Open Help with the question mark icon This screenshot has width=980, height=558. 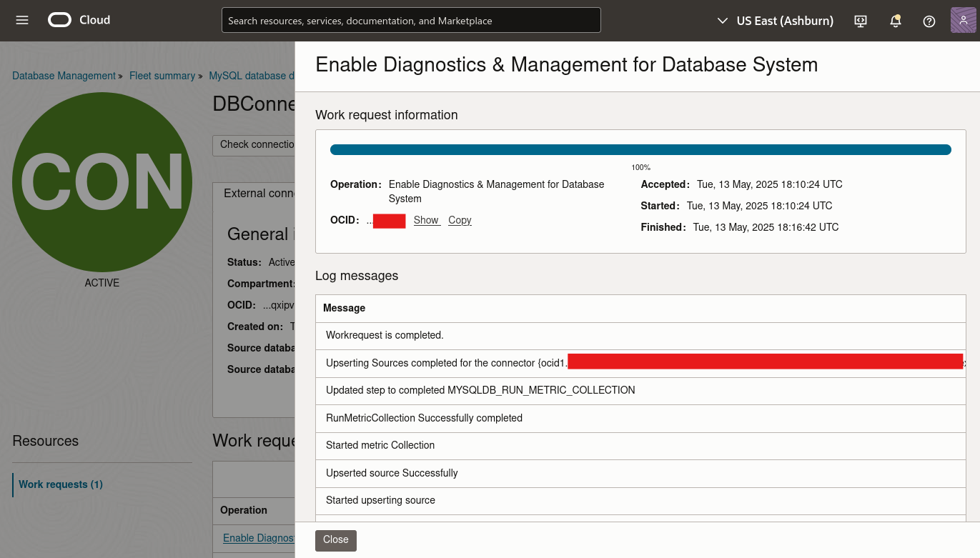[929, 22]
